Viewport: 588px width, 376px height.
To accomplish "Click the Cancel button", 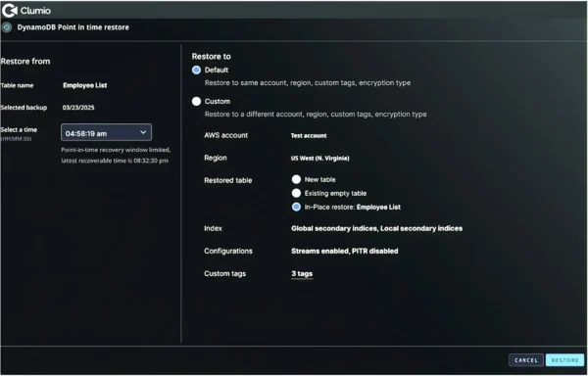I will [x=526, y=360].
